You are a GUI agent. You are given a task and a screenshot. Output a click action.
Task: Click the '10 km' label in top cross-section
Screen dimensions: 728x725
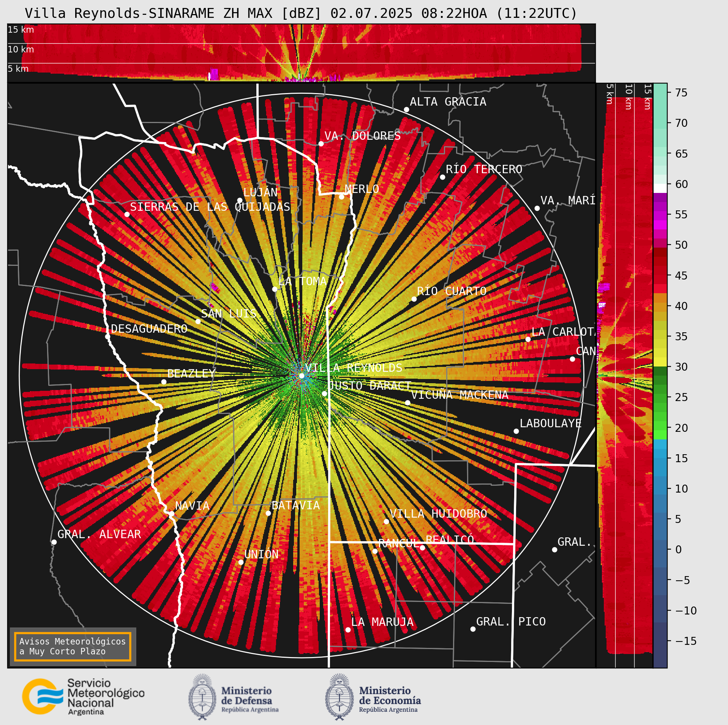[21, 49]
